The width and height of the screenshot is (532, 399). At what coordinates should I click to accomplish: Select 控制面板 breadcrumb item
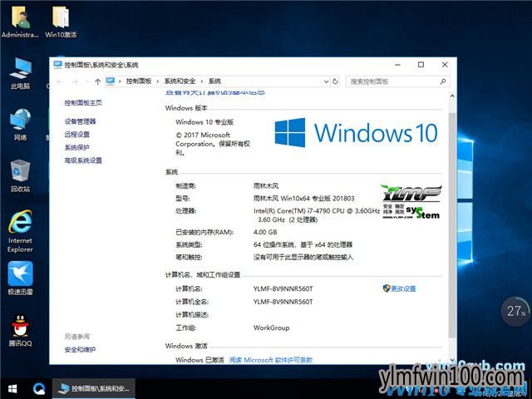(x=139, y=81)
